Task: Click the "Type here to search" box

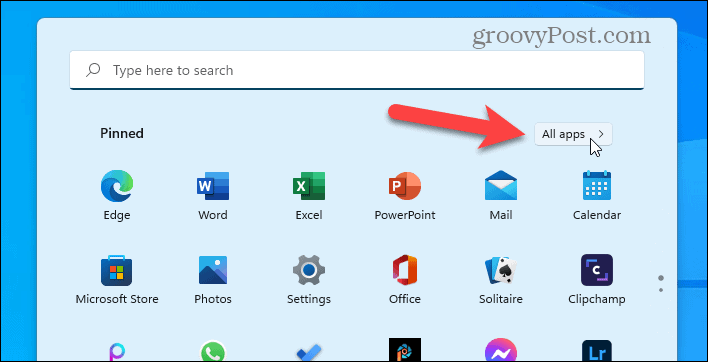Action: [357, 70]
